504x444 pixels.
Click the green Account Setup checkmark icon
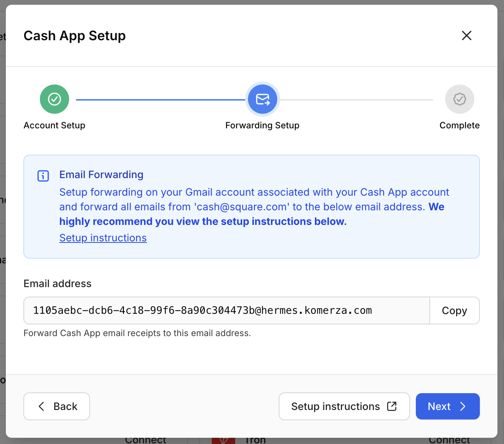[x=54, y=99]
